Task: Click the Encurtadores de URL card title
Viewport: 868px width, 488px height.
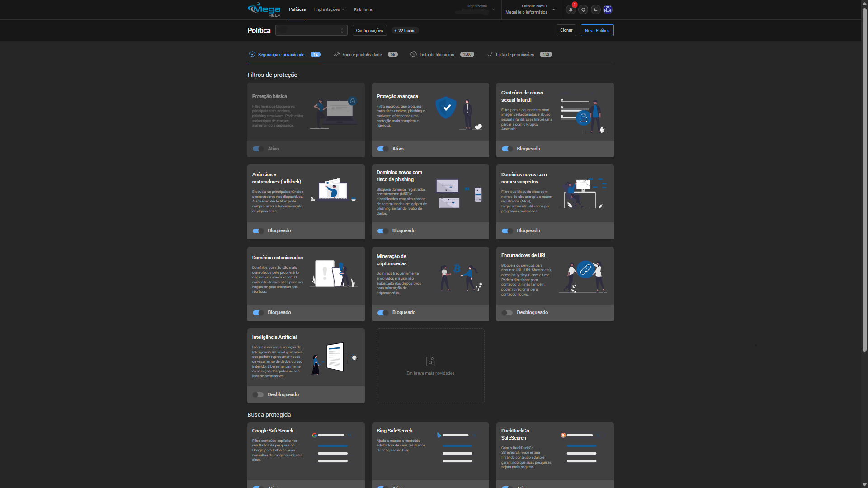Action: click(x=524, y=255)
